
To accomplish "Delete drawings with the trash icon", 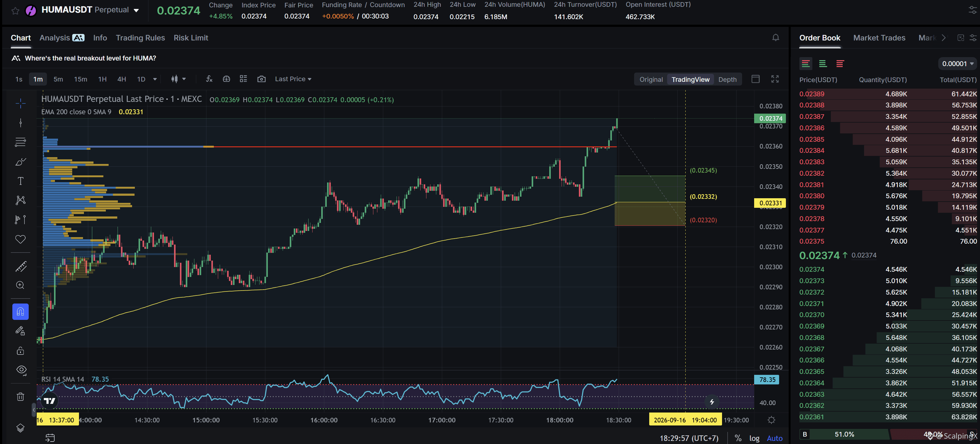I will click(x=21, y=397).
